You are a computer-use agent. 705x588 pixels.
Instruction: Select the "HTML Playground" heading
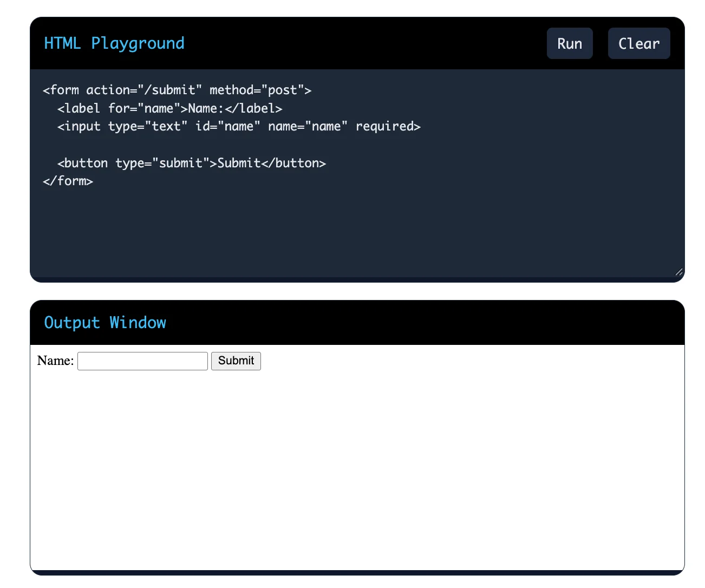[x=114, y=43]
